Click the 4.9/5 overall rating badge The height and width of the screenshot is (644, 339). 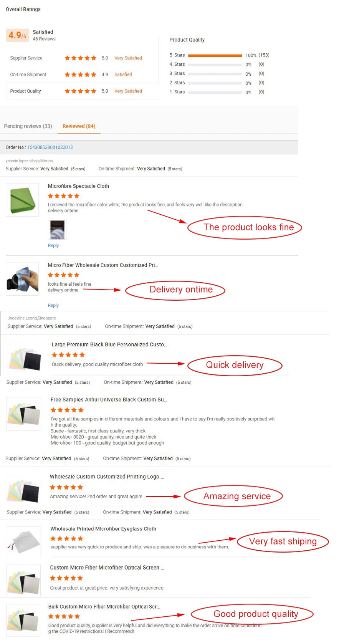click(17, 35)
